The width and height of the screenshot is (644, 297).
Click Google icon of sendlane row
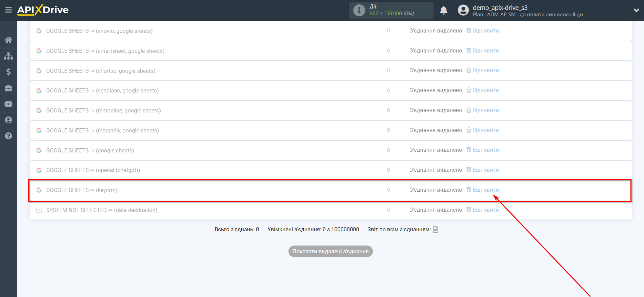[x=39, y=90]
